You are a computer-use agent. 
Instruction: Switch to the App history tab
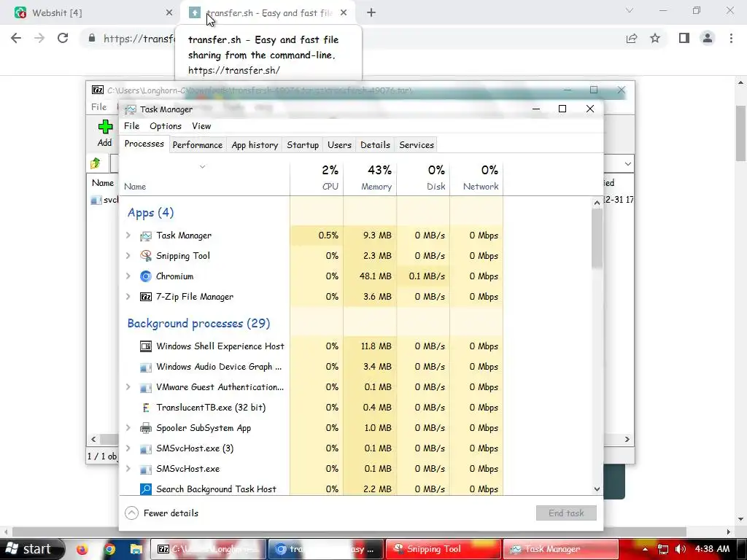click(x=255, y=145)
